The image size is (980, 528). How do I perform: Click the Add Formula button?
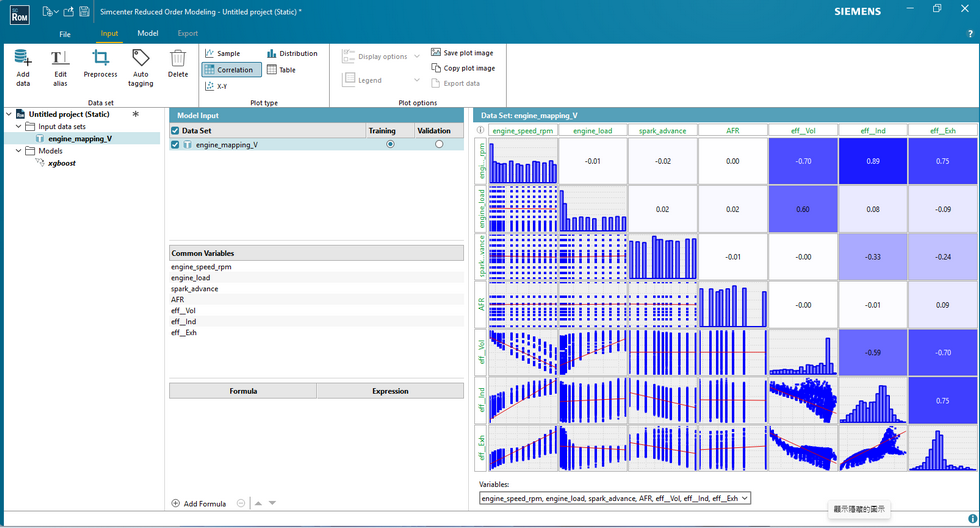[x=198, y=504]
